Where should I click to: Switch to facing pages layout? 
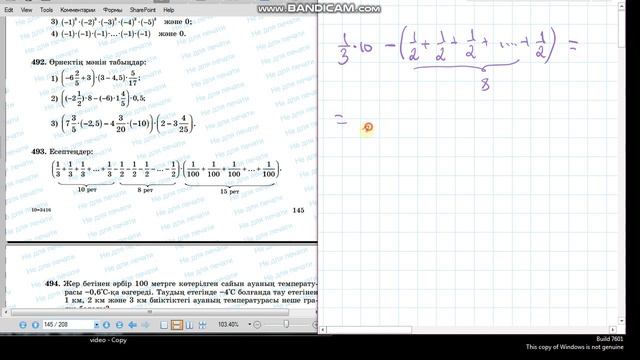189,325
